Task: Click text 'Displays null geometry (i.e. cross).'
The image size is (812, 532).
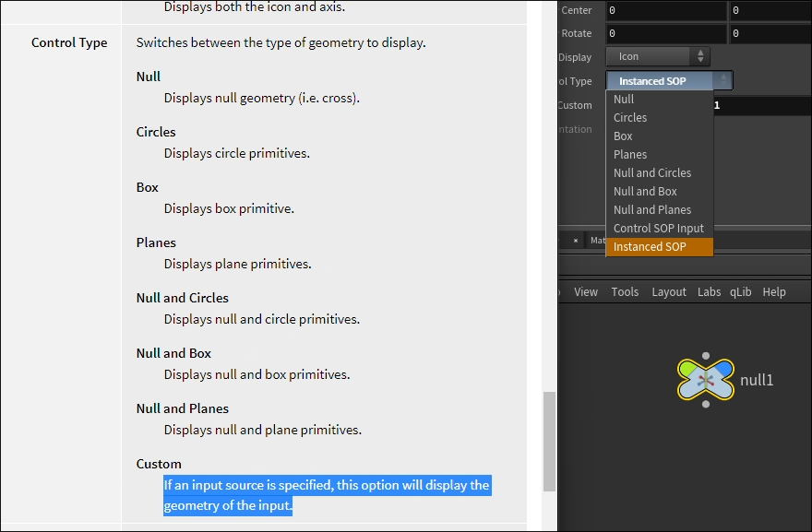Action: (x=261, y=98)
